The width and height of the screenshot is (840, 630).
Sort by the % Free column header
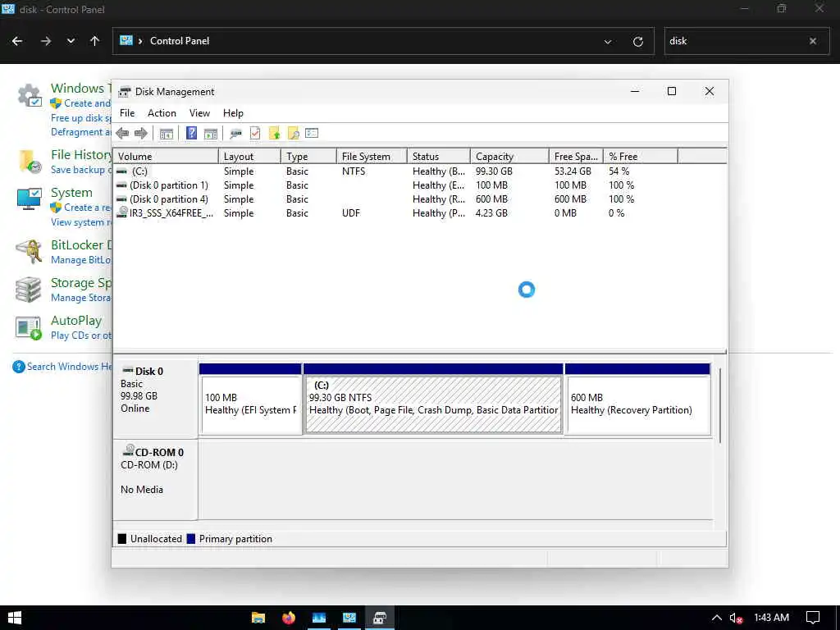coord(640,157)
